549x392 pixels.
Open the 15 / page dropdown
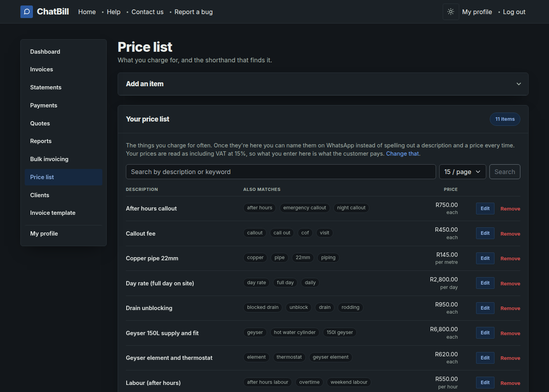pyautogui.click(x=463, y=172)
